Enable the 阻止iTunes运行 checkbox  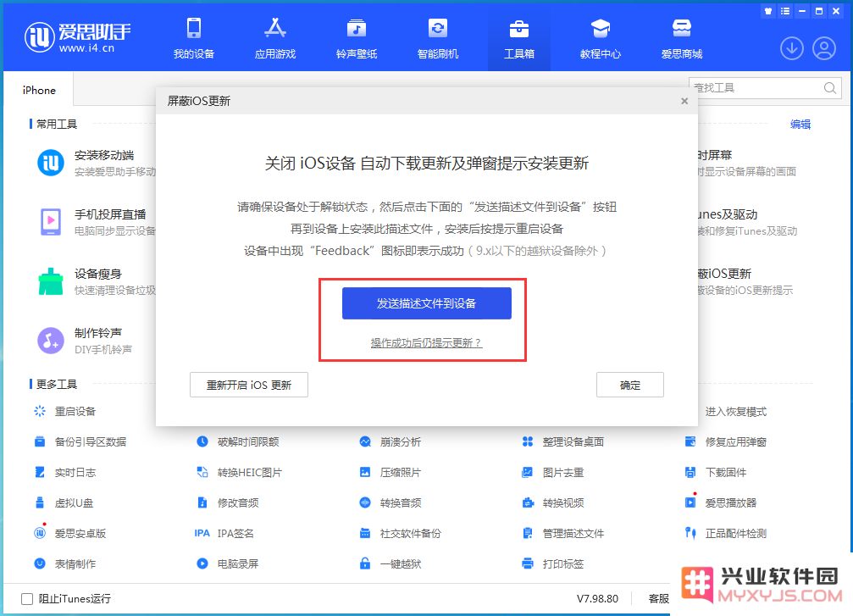pos(26,599)
